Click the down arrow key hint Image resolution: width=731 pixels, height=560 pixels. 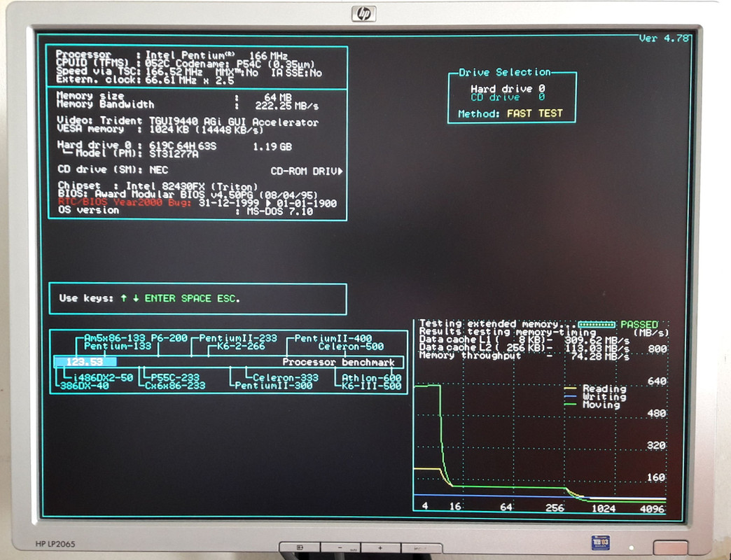tap(136, 298)
